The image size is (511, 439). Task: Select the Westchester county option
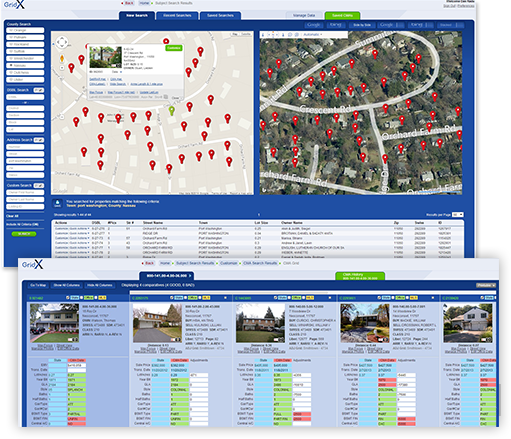coord(25,58)
